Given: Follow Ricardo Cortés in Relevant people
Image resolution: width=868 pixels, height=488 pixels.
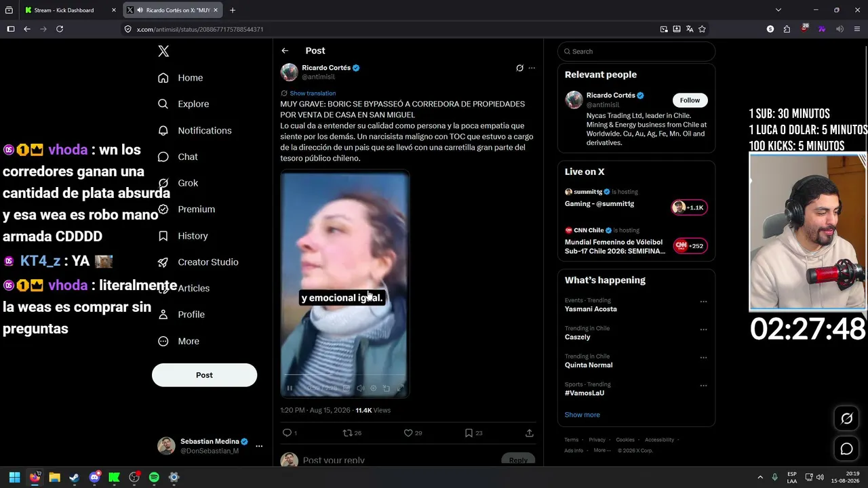Looking at the screenshot, I should (690, 100).
